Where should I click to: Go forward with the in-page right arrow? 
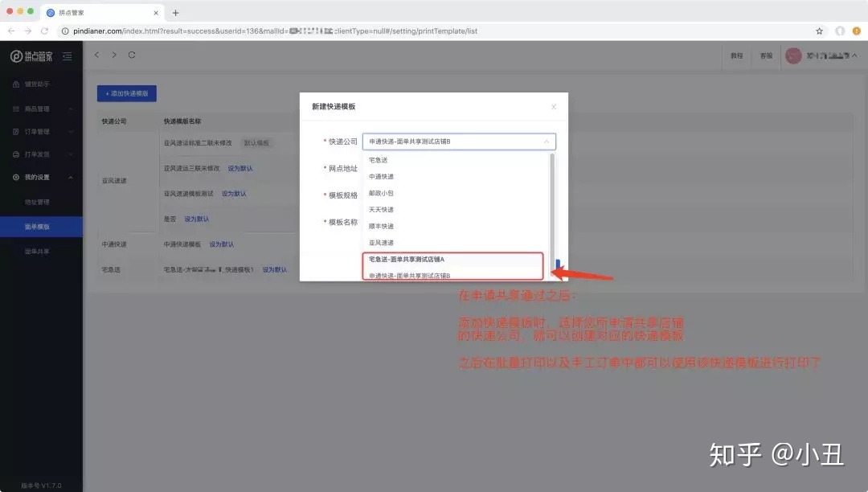tap(114, 55)
